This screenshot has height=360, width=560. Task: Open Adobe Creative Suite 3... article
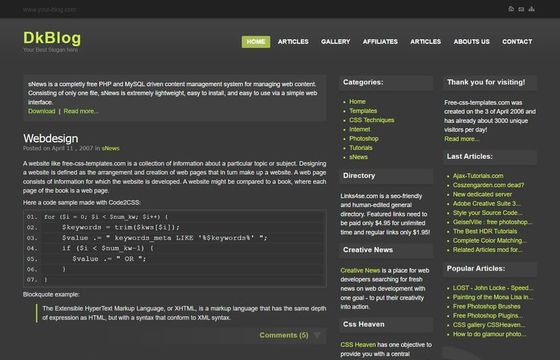(486, 204)
